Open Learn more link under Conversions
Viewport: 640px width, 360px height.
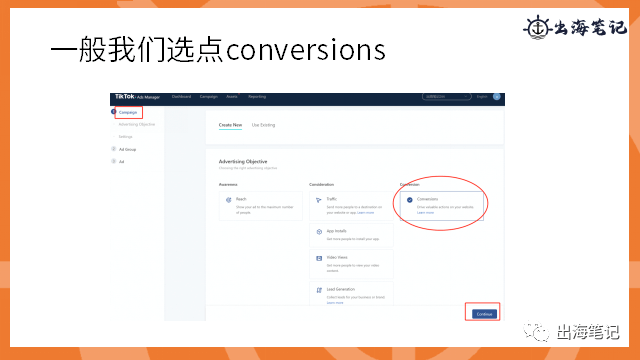[425, 213]
